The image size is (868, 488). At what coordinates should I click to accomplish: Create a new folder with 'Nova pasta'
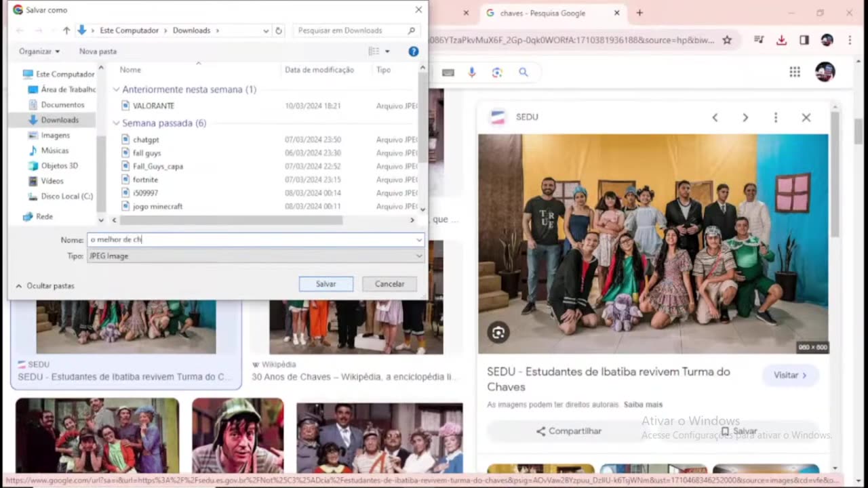point(98,52)
